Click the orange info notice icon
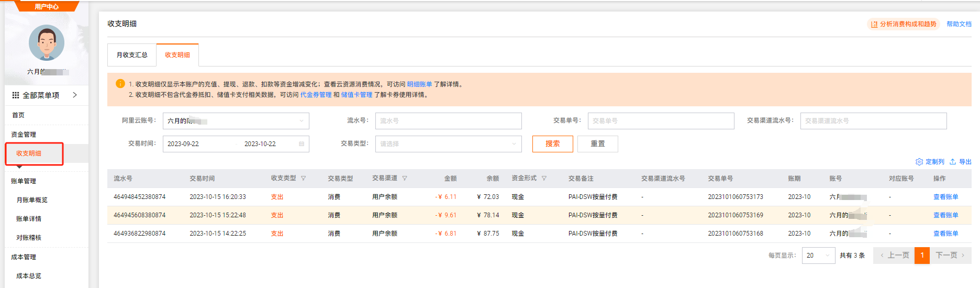The width and height of the screenshot is (980, 288). pos(120,84)
